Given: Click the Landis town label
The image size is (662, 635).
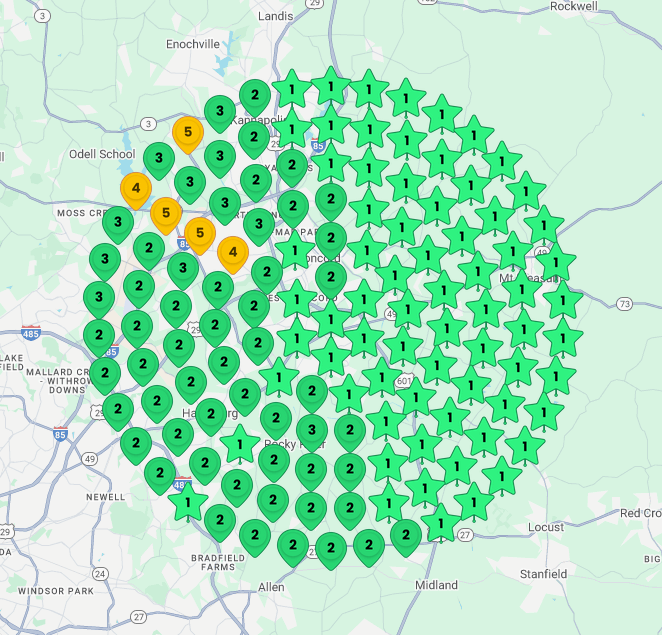Looking at the screenshot, I should tap(276, 16).
